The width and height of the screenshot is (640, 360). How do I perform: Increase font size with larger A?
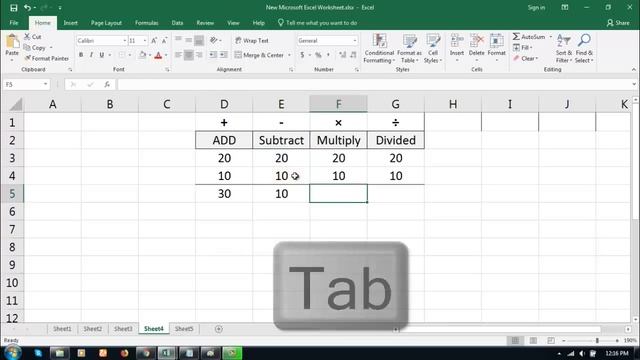pos(154,41)
